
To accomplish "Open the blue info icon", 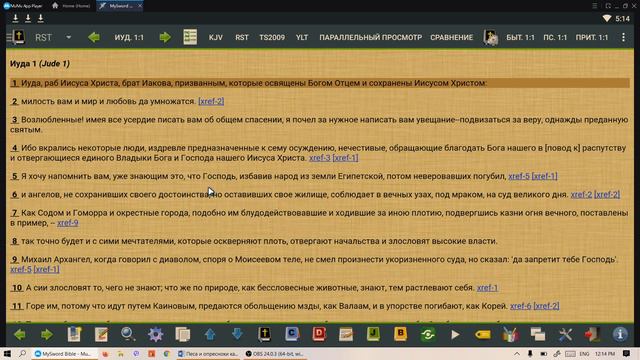I will click(620, 334).
